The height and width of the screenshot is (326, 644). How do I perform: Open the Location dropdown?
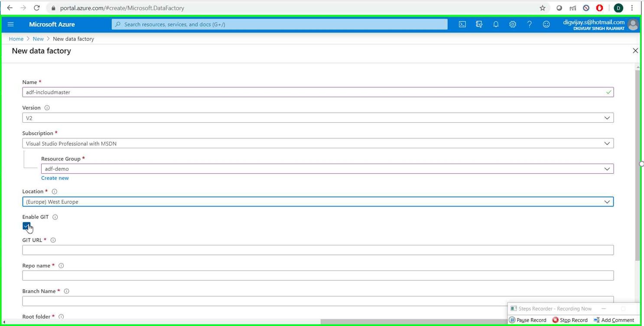tap(318, 202)
